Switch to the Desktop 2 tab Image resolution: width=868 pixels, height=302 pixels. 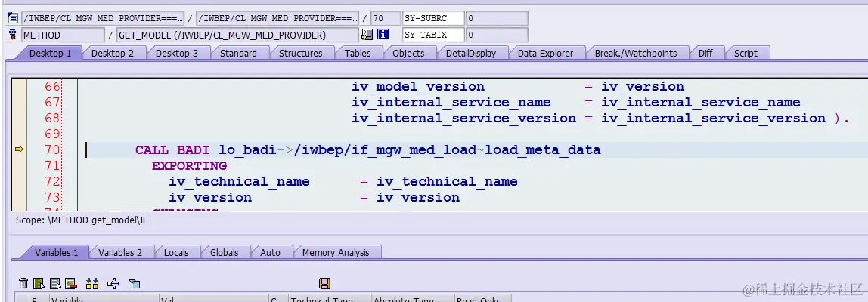click(x=113, y=53)
